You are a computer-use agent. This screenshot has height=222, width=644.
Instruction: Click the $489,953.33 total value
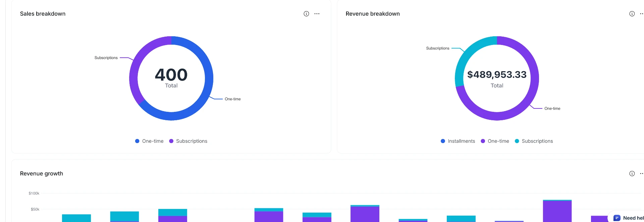[x=497, y=75]
